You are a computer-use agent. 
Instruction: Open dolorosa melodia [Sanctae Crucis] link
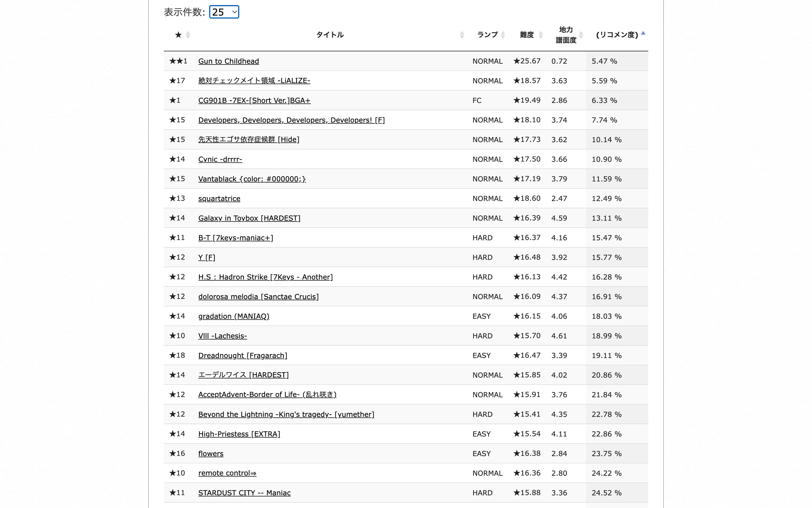click(258, 296)
